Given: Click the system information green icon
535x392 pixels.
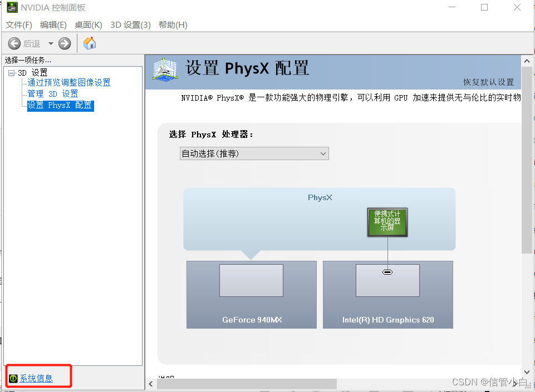Looking at the screenshot, I should click(13, 378).
